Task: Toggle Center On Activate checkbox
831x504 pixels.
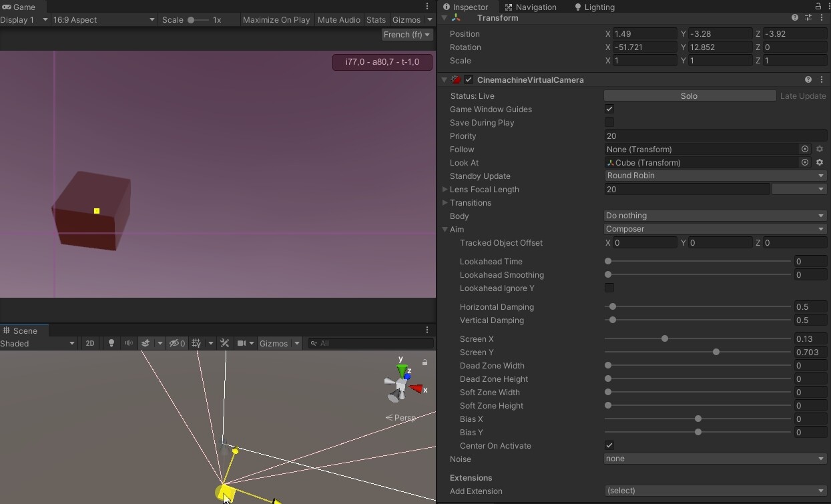Action: (x=609, y=445)
